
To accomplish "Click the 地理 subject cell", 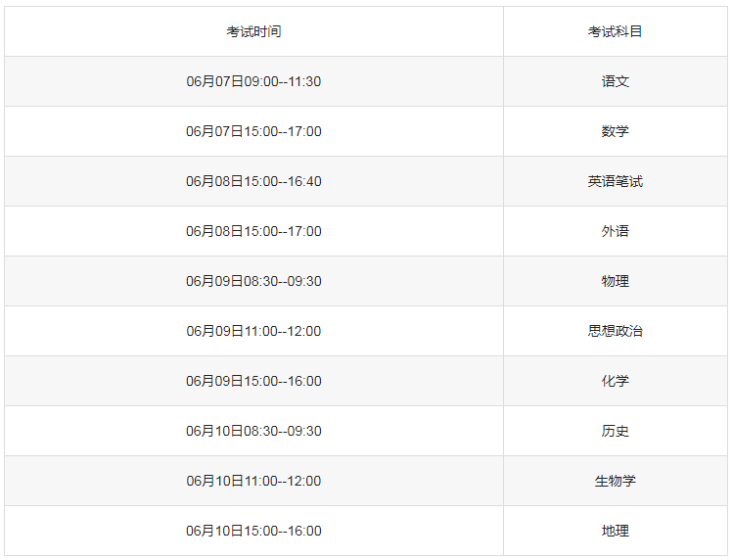I will (x=615, y=531).
